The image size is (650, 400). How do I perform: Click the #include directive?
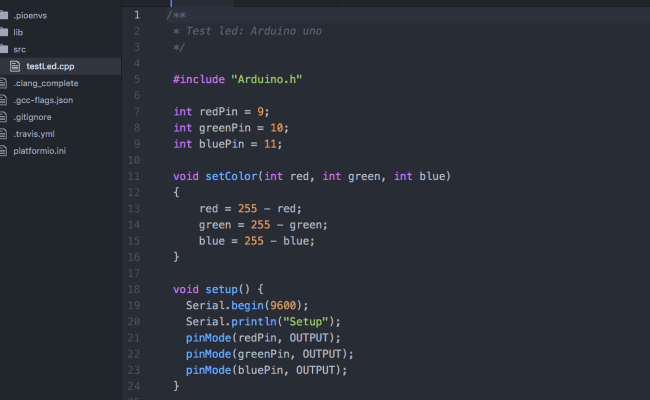click(199, 79)
